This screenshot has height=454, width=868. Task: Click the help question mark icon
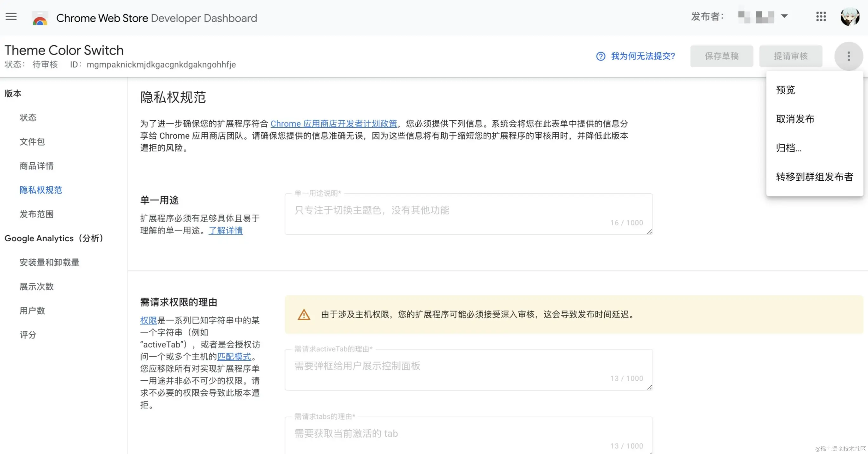[601, 56]
